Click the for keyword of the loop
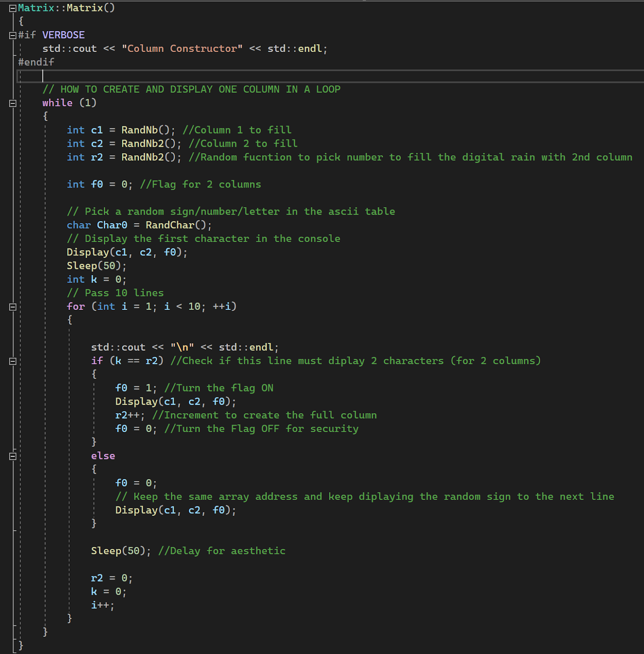Image resolution: width=644 pixels, height=654 pixels. [x=76, y=307]
